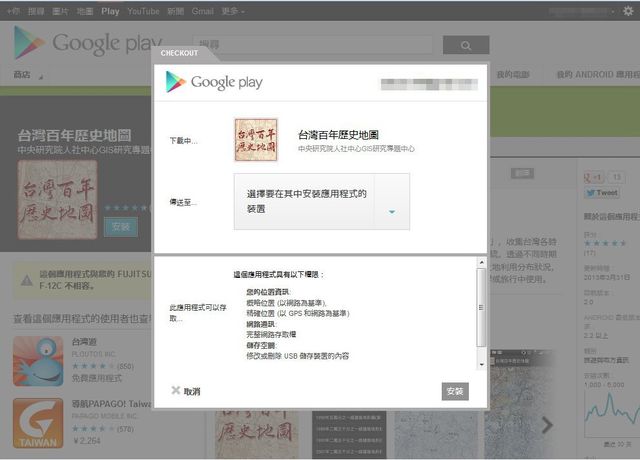Click next arrow on the screenshot carousel
640x460 pixels.
(547, 425)
